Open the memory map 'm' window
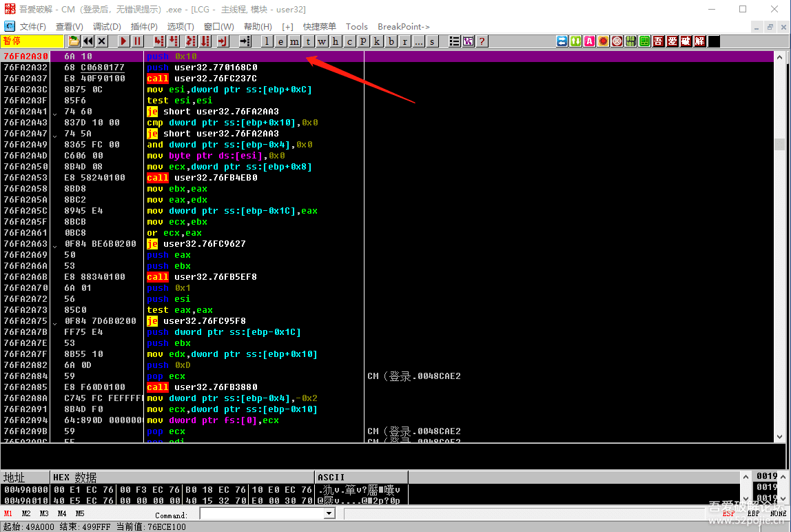The width and height of the screenshot is (791, 532). point(294,41)
